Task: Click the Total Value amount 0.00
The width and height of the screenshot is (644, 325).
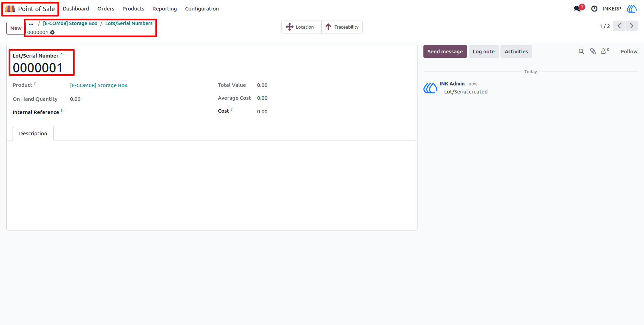Action: point(262,85)
